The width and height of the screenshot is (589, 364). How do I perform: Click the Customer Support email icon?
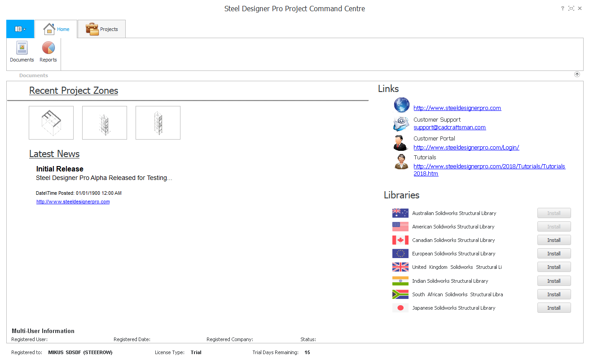pos(401,123)
